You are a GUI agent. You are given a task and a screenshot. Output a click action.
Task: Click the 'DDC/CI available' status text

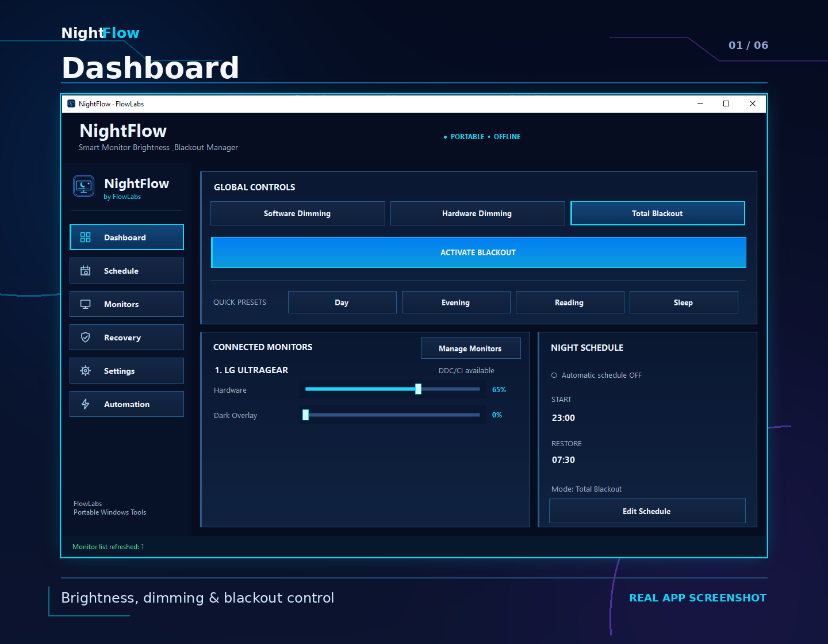466,371
